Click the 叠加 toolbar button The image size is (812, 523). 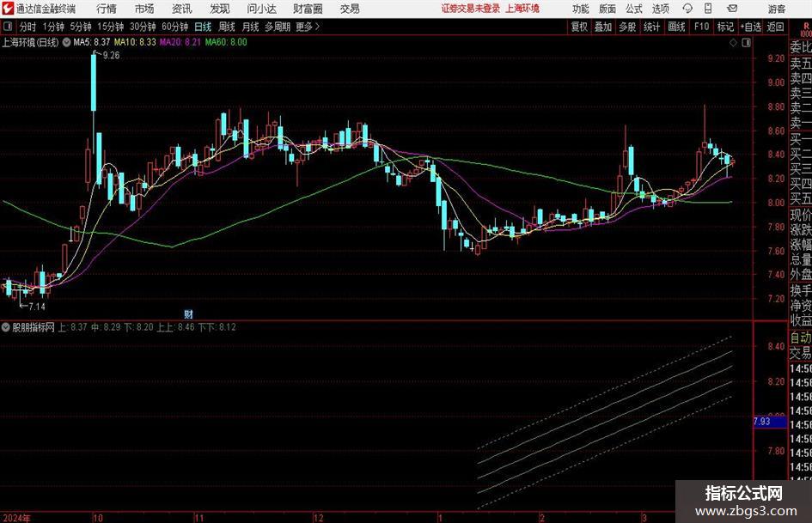603,27
